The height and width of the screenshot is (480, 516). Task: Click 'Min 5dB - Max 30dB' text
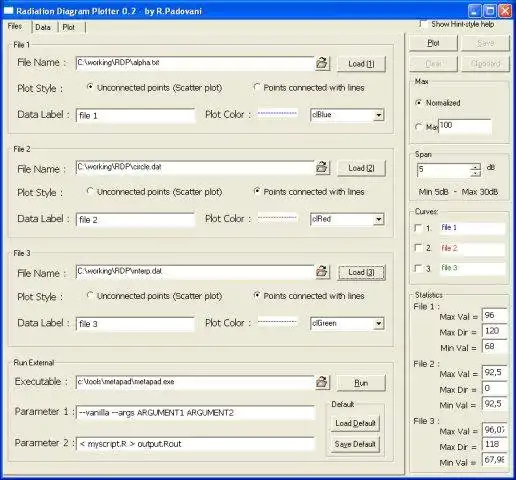coord(458,192)
